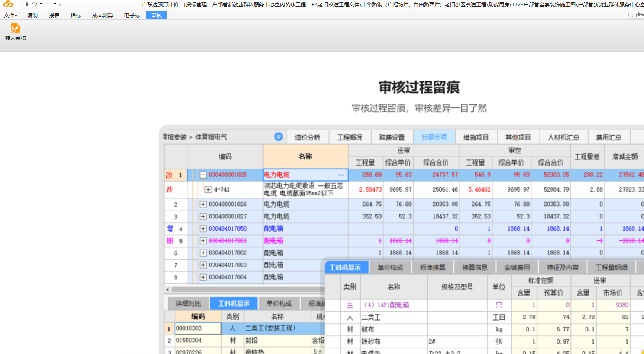Expand row 030408001026 电力电缆

pos(203,205)
